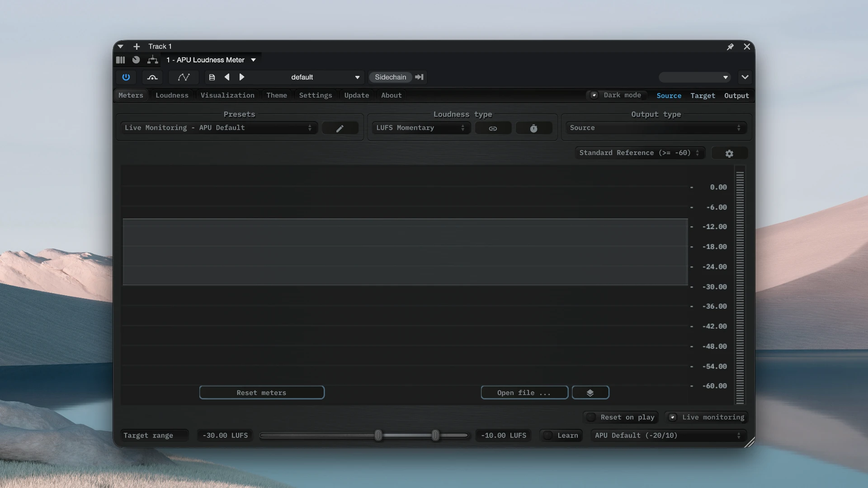Close the plugin window

(x=747, y=47)
